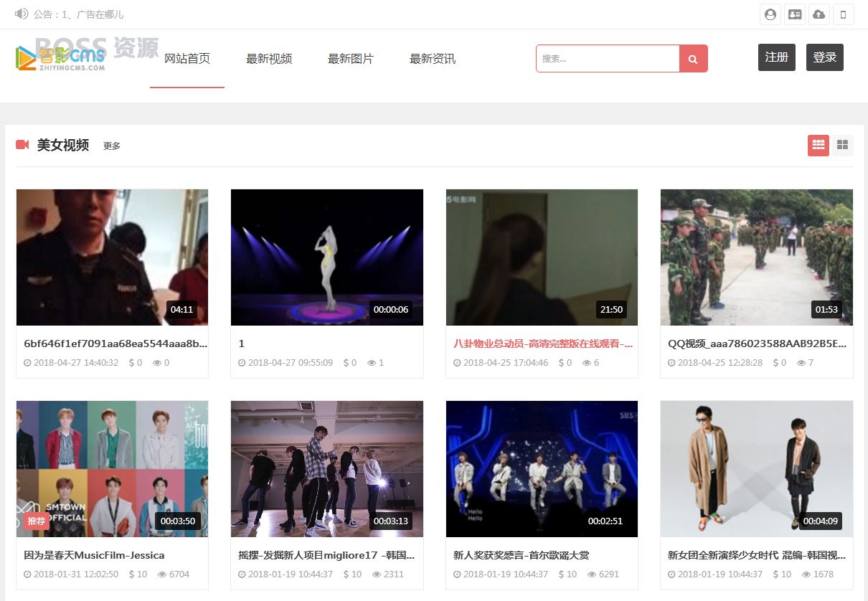Click the title 因为是春天MusicFilm-Jessica
This screenshot has width=868, height=601.
[x=94, y=555]
